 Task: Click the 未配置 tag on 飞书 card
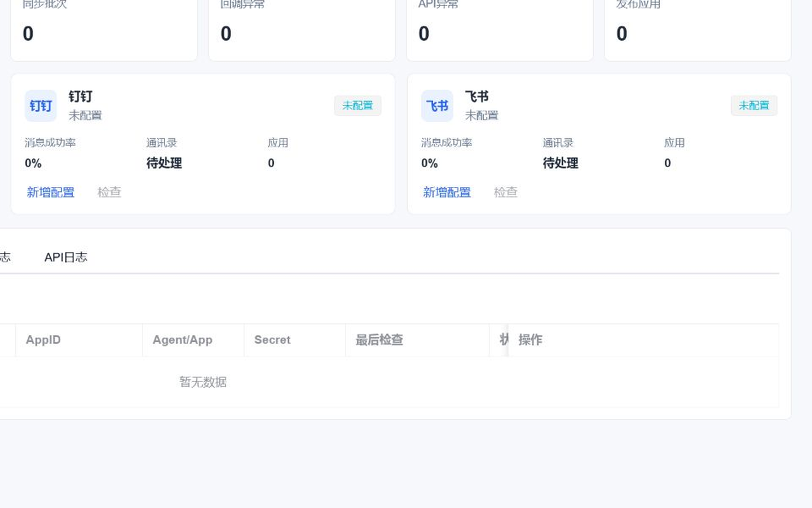[754, 106]
